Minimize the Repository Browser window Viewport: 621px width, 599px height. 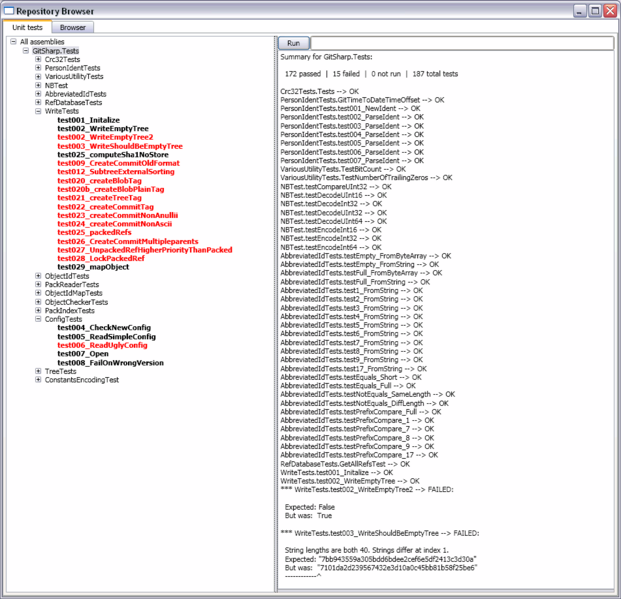tap(580, 11)
